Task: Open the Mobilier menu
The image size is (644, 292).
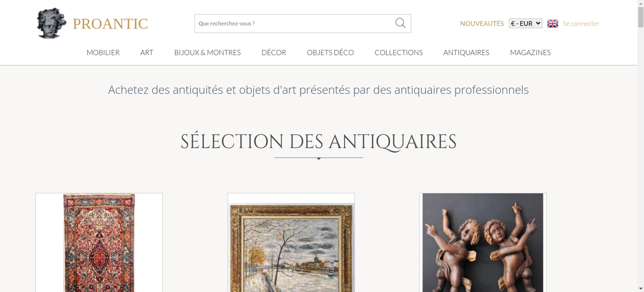Action: pos(103,52)
